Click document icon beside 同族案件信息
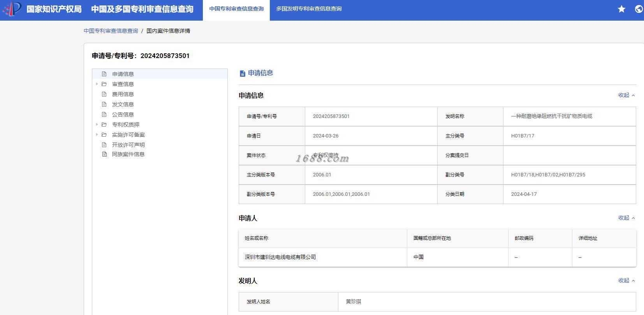This screenshot has height=315, width=644. pos(104,154)
